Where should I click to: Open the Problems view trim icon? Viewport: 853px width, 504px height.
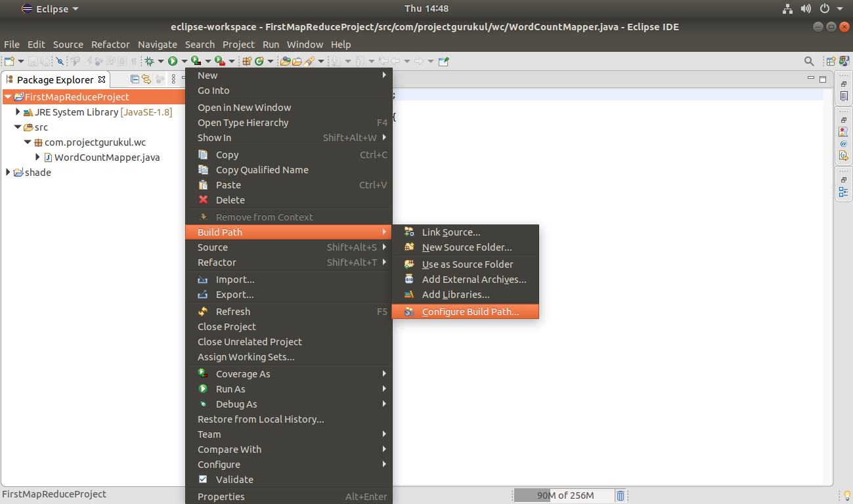point(844,132)
